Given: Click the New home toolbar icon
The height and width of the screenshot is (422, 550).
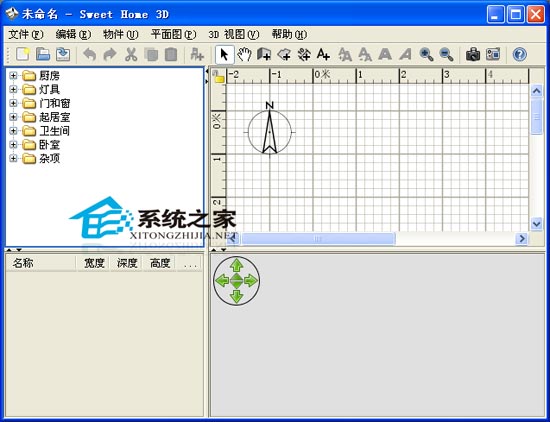Looking at the screenshot, I should 23,54.
